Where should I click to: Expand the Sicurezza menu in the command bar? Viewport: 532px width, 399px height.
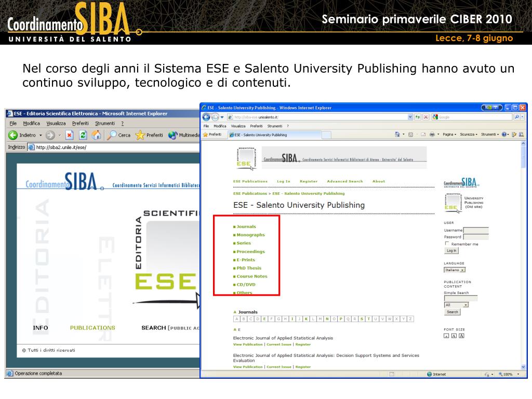[468, 135]
